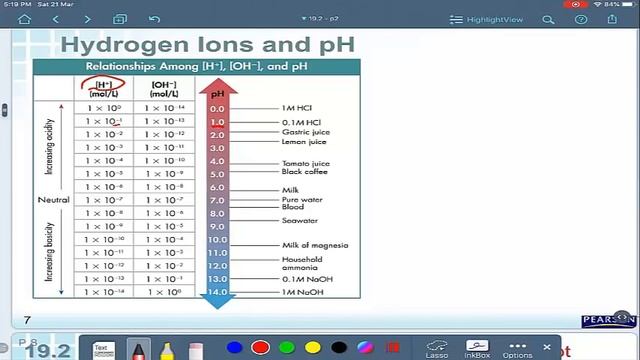Undo the last annotation

[x=154, y=19]
